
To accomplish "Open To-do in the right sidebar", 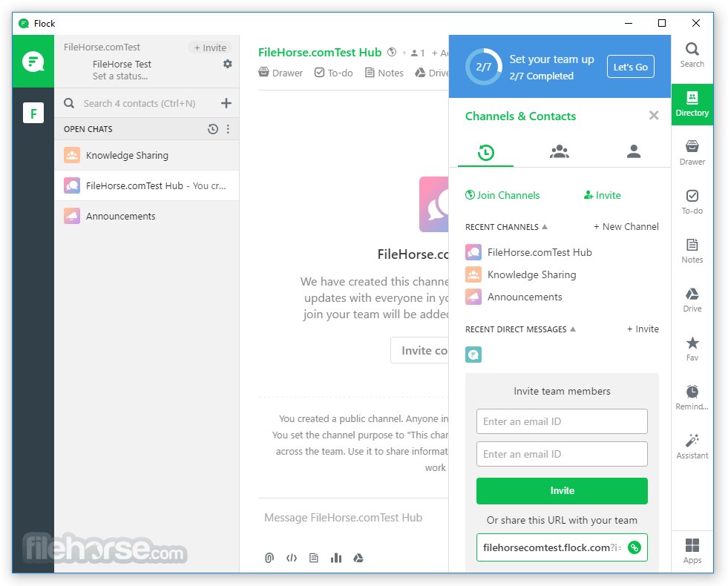I will click(x=692, y=202).
